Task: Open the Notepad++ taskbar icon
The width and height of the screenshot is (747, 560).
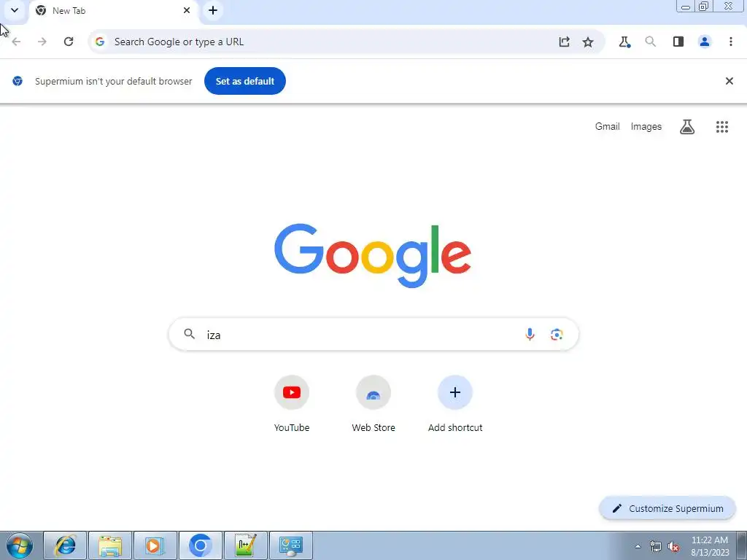Action: coord(245,545)
